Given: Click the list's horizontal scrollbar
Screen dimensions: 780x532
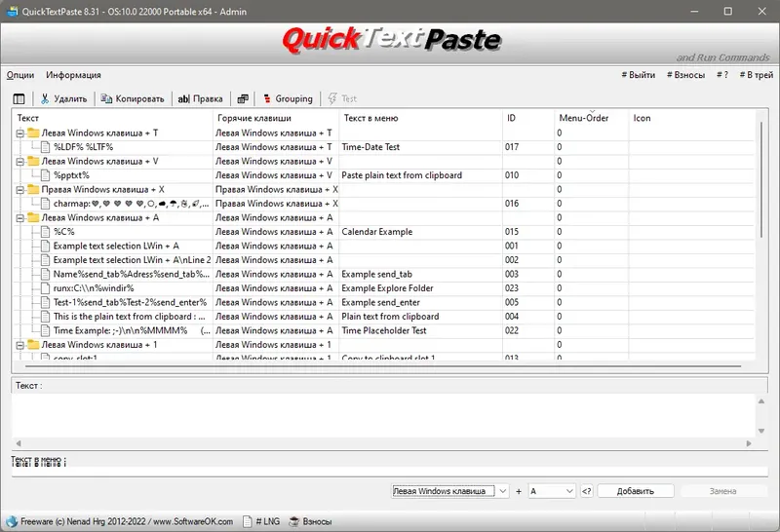Looking at the screenshot, I should click(383, 366).
